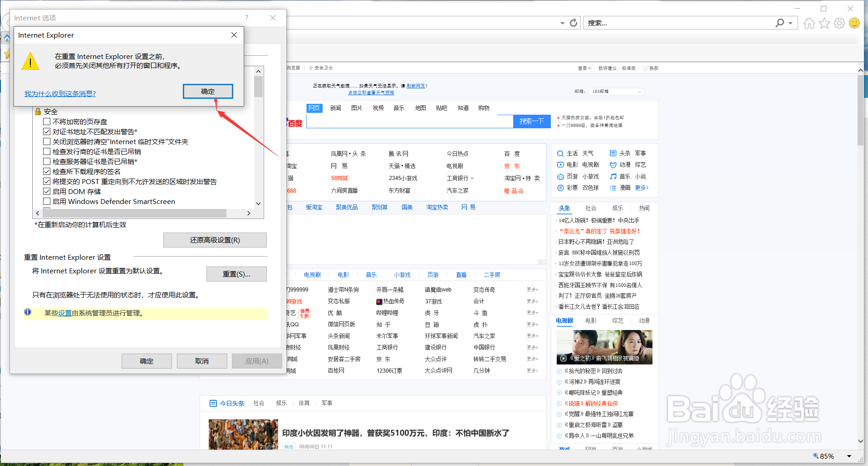Click 取消 in Internet 选项 dialog
Viewport: 868px width, 466px height.
click(x=202, y=361)
